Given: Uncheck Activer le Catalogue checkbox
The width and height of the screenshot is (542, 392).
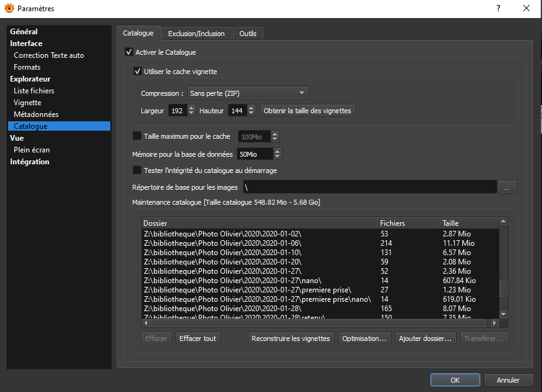Looking at the screenshot, I should [128, 52].
